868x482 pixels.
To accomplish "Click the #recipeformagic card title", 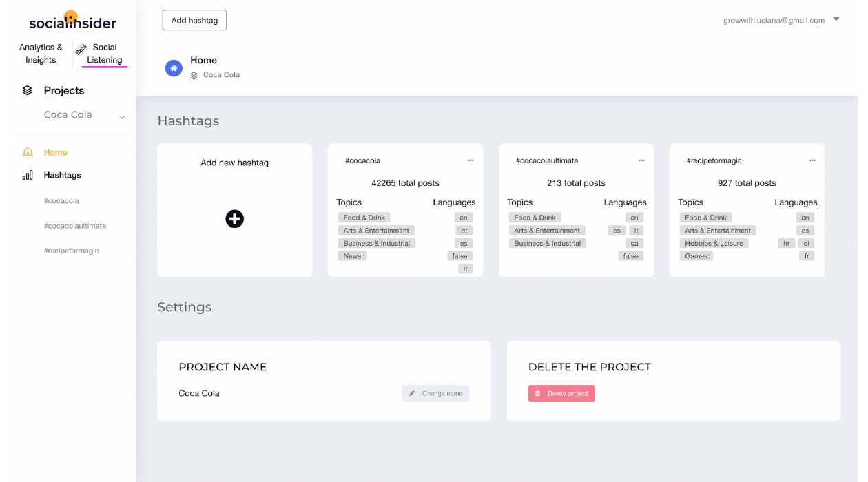I will [714, 160].
